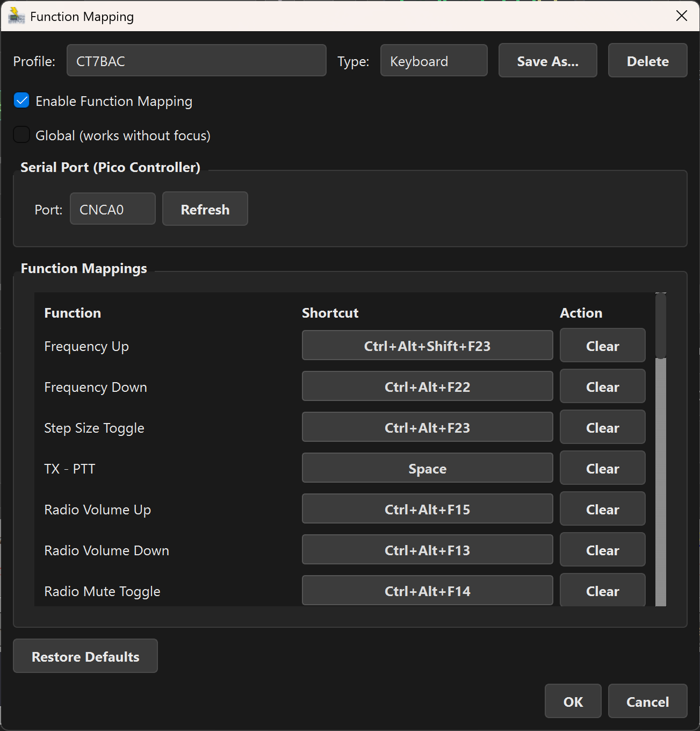Open the Type dropdown showing Keyboard
This screenshot has width=700, height=731.
[434, 60]
